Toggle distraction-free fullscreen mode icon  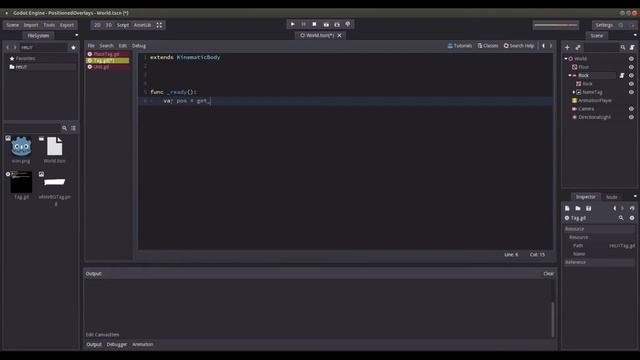point(159,25)
